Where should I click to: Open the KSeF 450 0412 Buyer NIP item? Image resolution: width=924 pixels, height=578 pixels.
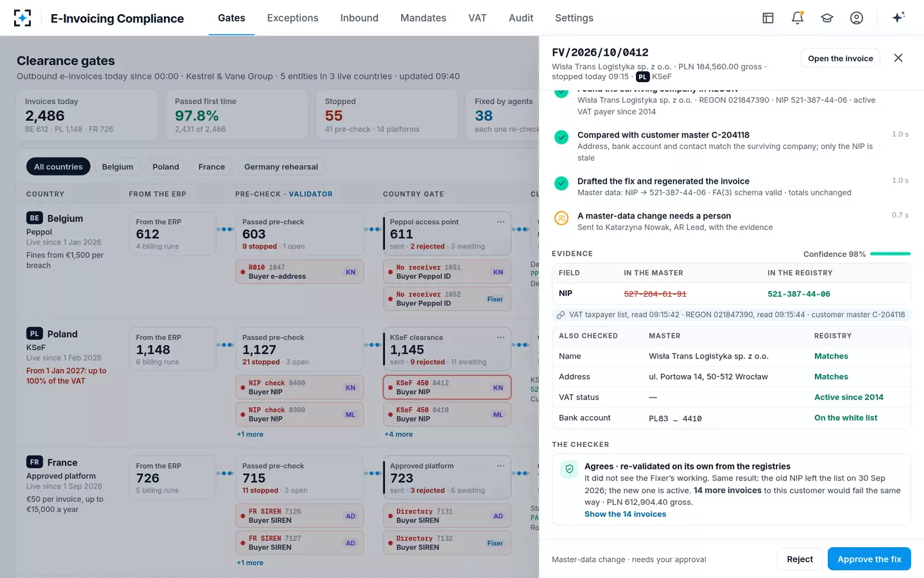447,387
